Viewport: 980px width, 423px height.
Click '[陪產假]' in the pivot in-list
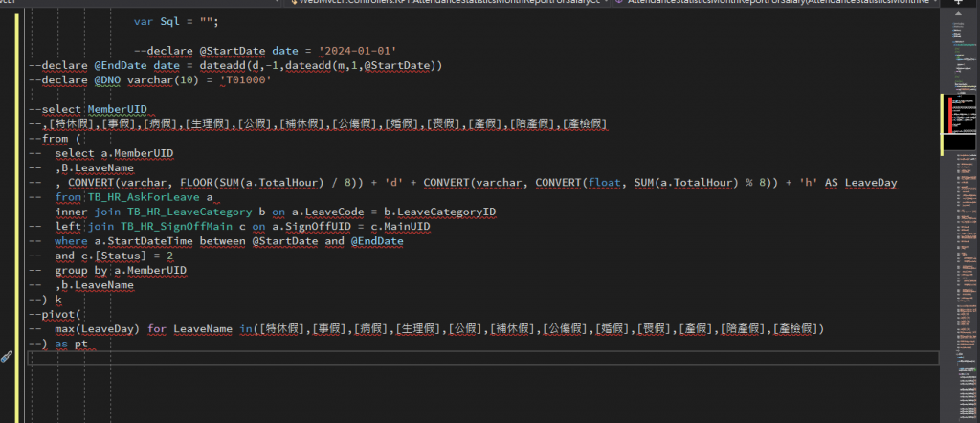744,329
